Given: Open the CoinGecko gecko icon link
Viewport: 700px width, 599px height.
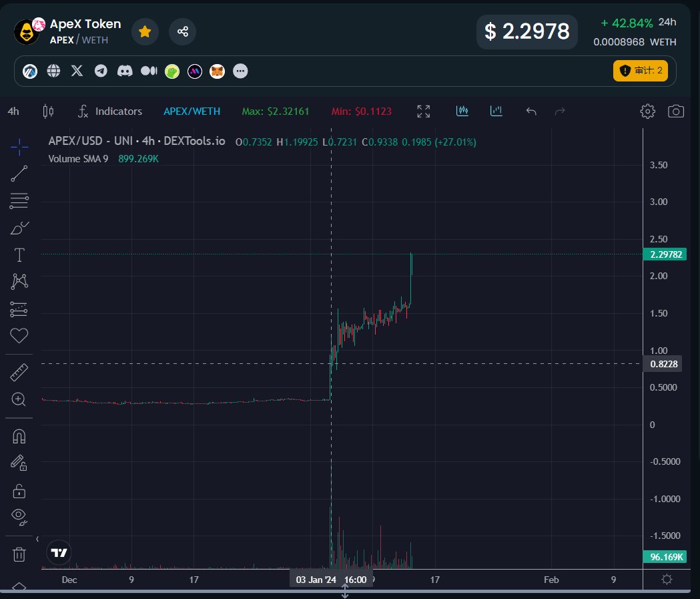Looking at the screenshot, I should click(x=172, y=71).
